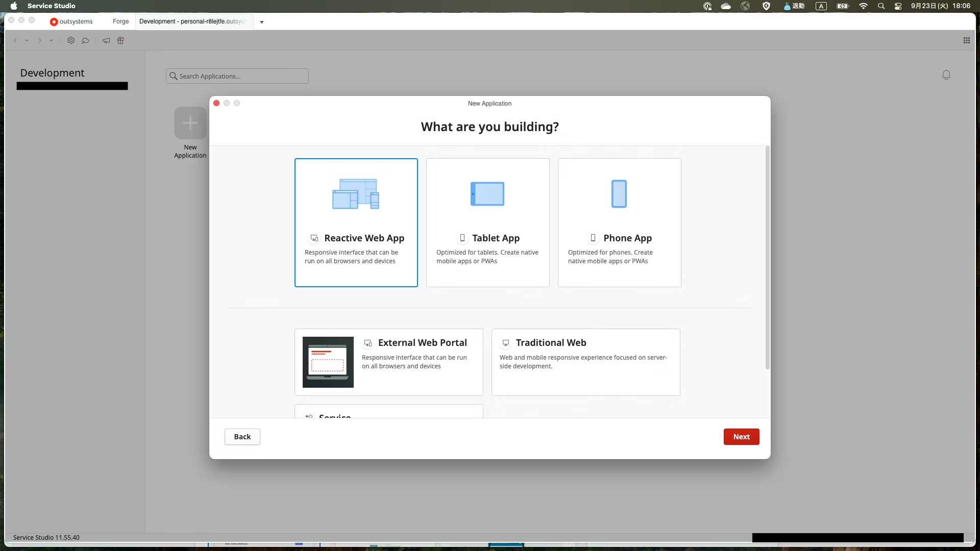
Task: Click the notifications bell icon
Action: (x=946, y=75)
